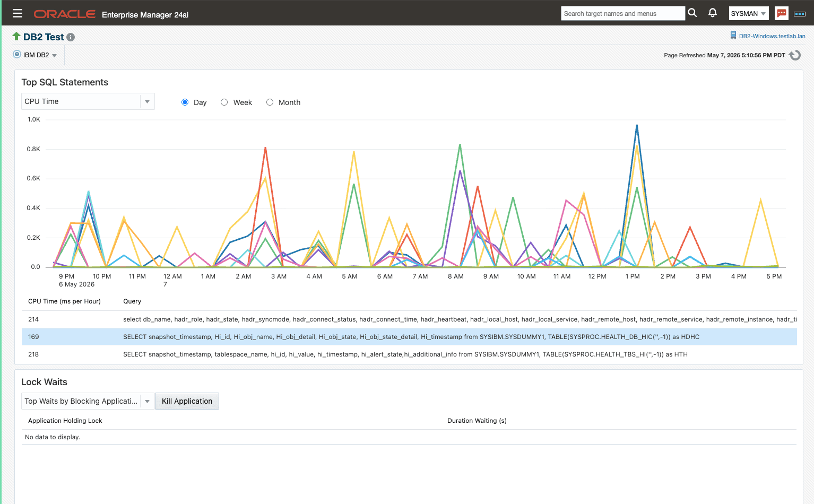
Task: Click the purple chart peak near 8 AM
Action: click(460, 171)
